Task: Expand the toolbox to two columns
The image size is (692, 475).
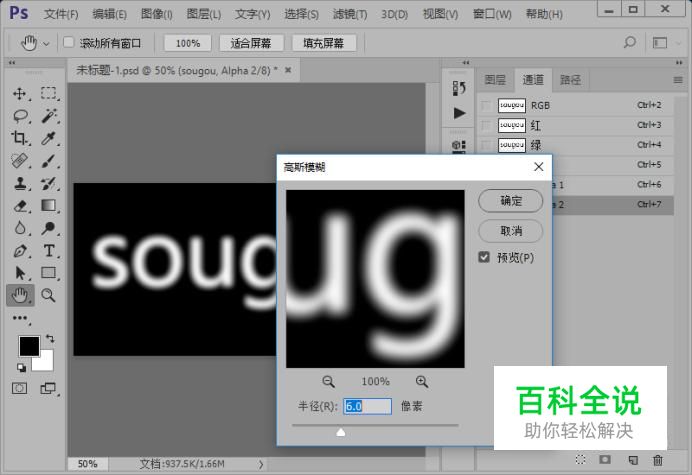Action: tap(12, 63)
